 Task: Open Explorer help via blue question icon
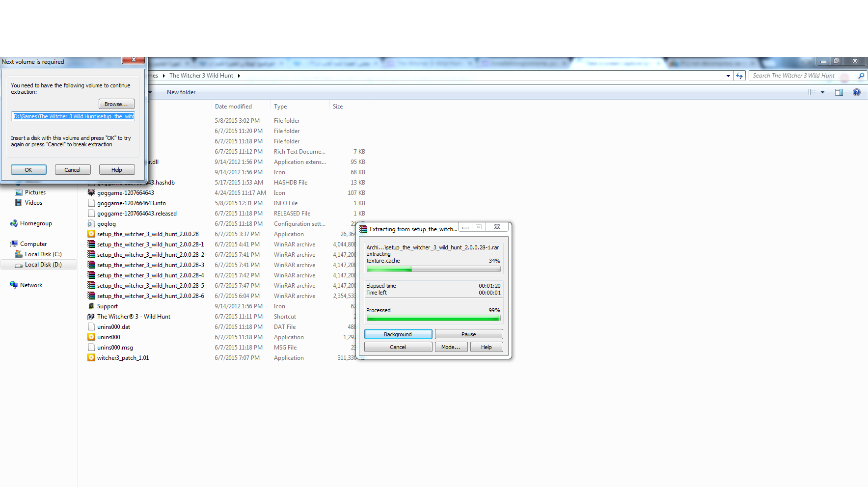857,92
